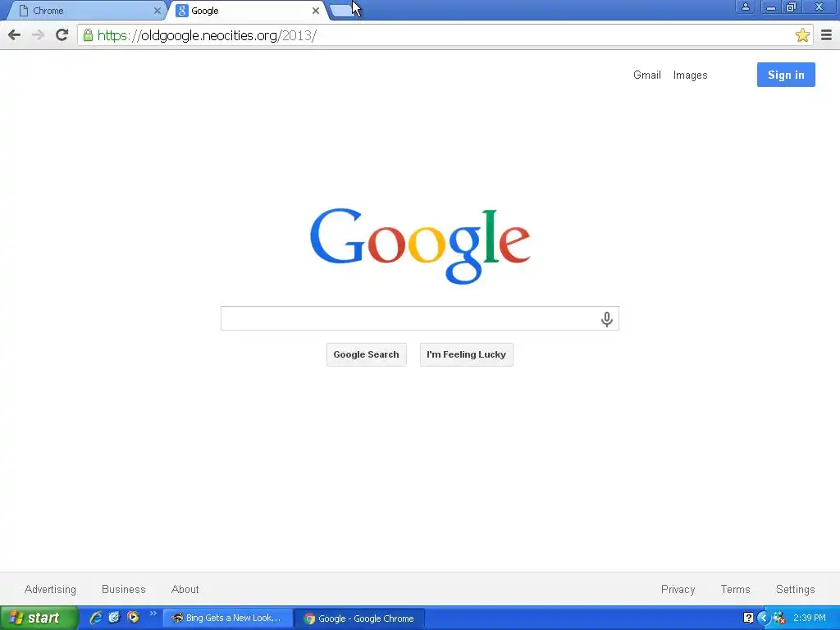Click the blue Sign in button

pos(786,75)
